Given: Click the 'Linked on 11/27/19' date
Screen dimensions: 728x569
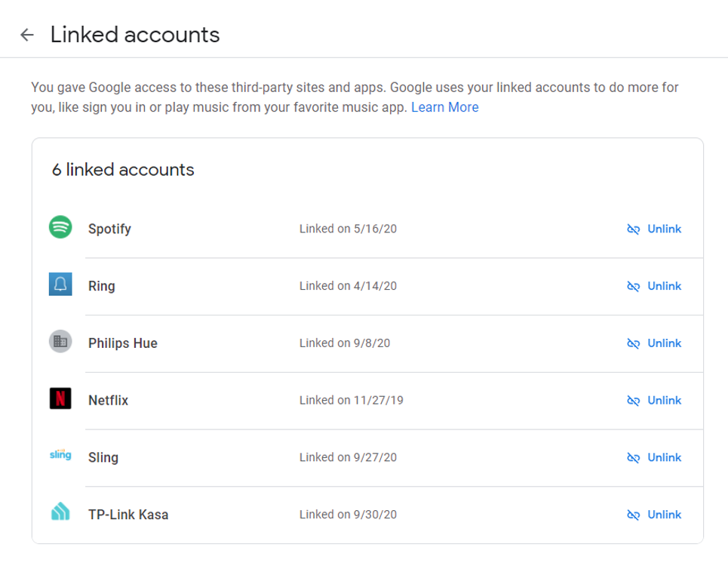Looking at the screenshot, I should pyautogui.click(x=352, y=401).
